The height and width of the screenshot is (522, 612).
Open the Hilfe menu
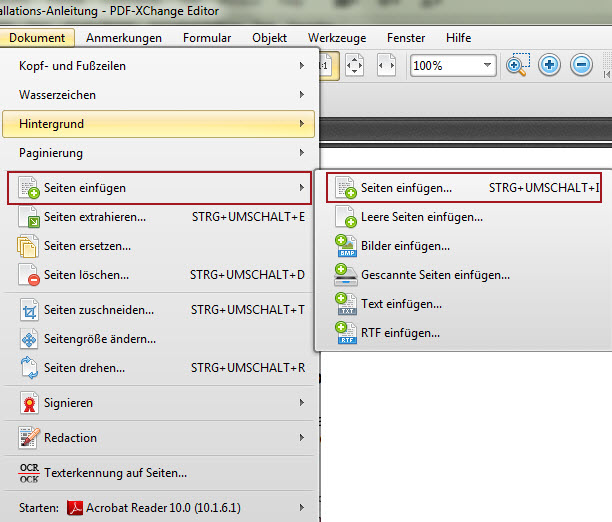point(458,38)
